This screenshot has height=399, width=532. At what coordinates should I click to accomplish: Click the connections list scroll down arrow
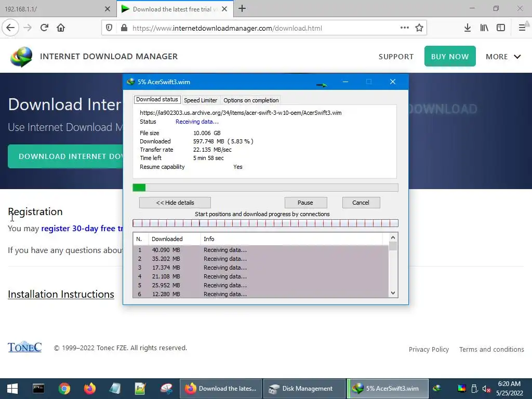click(x=393, y=293)
